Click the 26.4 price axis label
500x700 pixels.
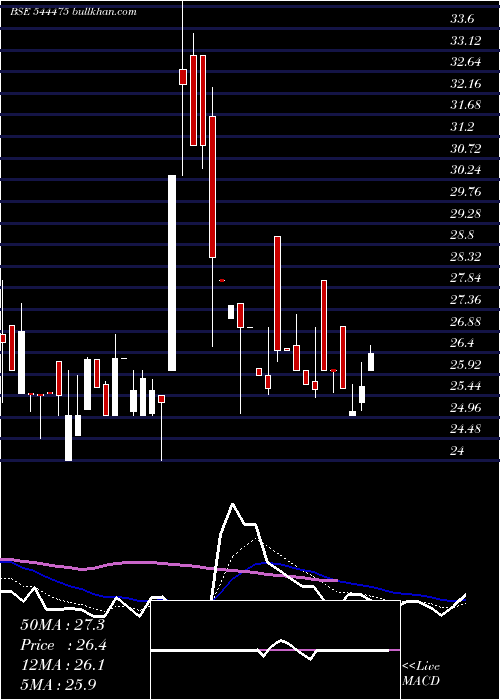(462, 343)
